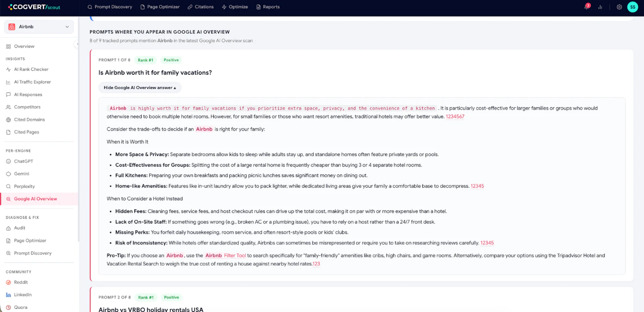Click the Reddit icon in sidebar

[8, 282]
